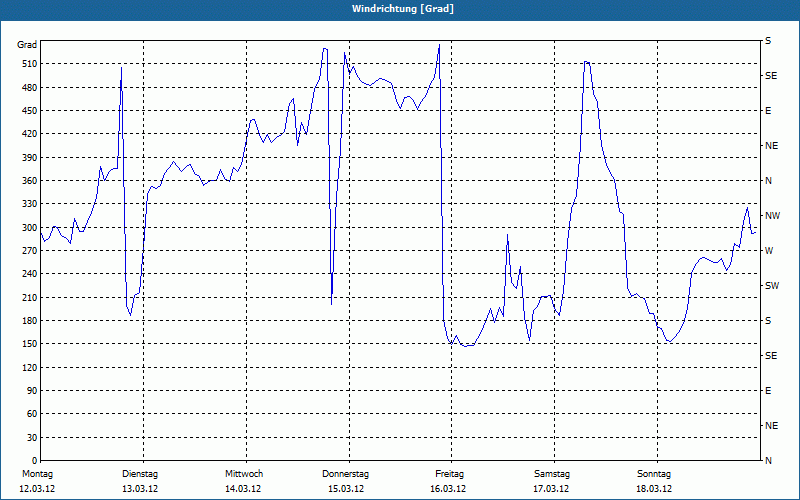Select the 'S' label level with 180
The image size is (800, 500).
tap(768, 321)
